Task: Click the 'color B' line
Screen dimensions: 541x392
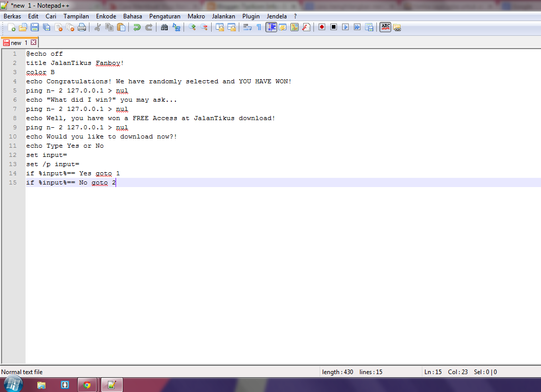Action: [40, 72]
